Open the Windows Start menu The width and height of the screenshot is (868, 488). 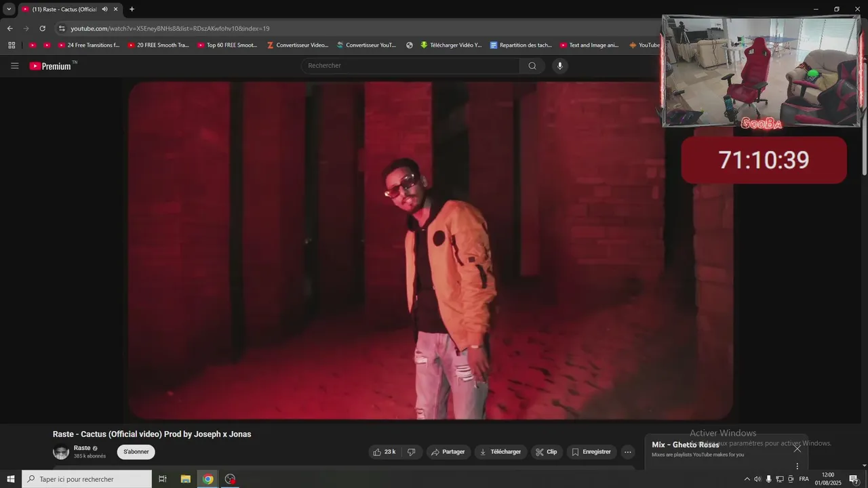(11, 479)
